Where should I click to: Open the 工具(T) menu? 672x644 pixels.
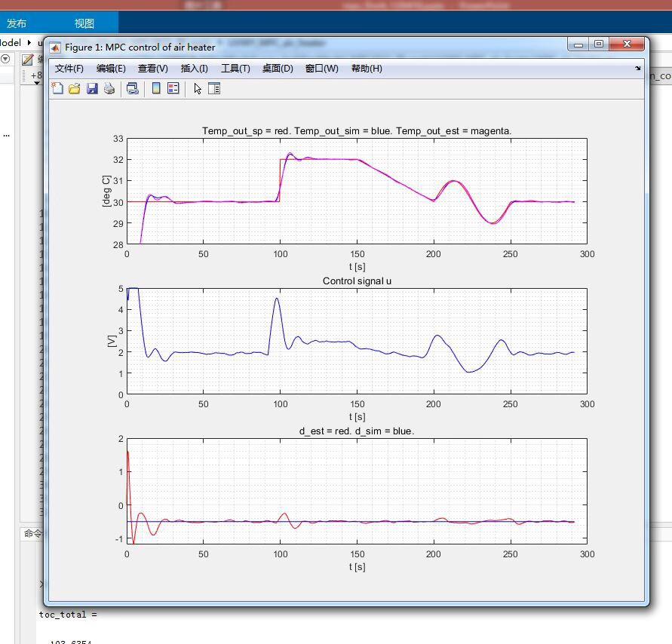[x=235, y=69]
